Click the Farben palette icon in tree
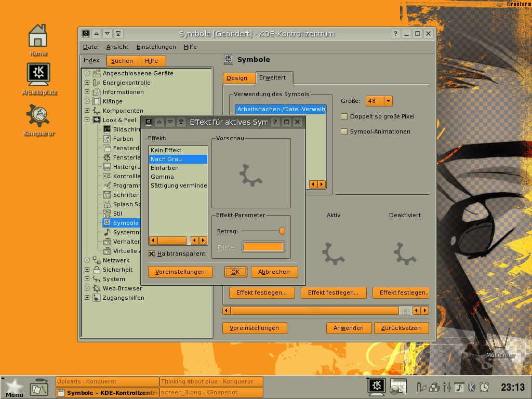The width and height of the screenshot is (532, 399). (x=107, y=138)
